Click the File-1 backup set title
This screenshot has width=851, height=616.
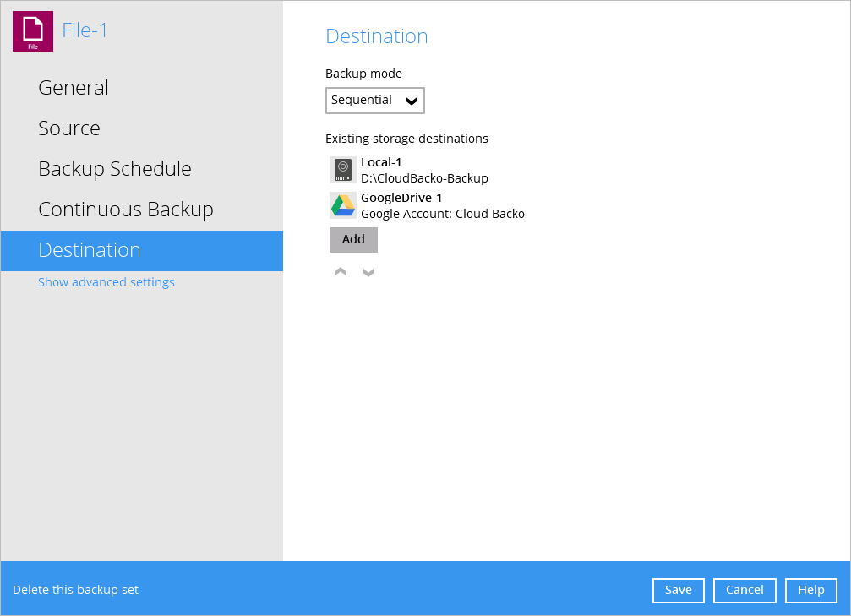[85, 31]
